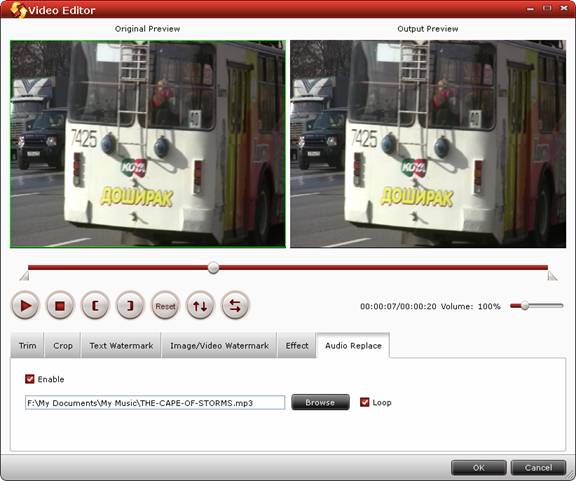
Task: Click the audio file path field
Action: pyautogui.click(x=155, y=403)
